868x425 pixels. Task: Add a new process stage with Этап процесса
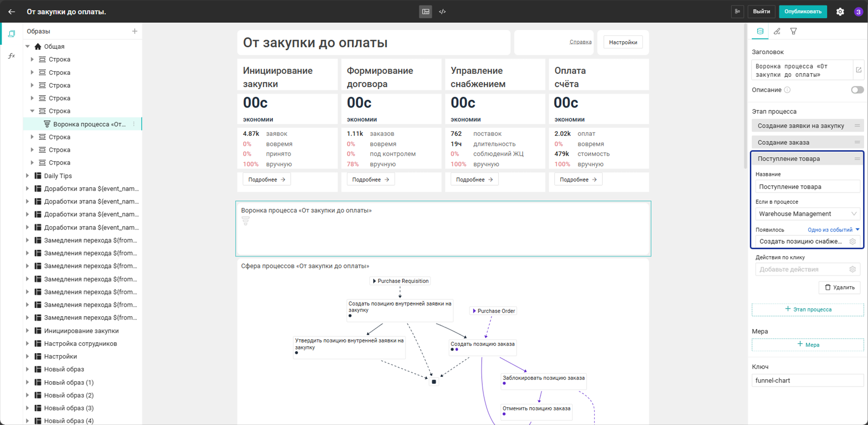tap(807, 309)
